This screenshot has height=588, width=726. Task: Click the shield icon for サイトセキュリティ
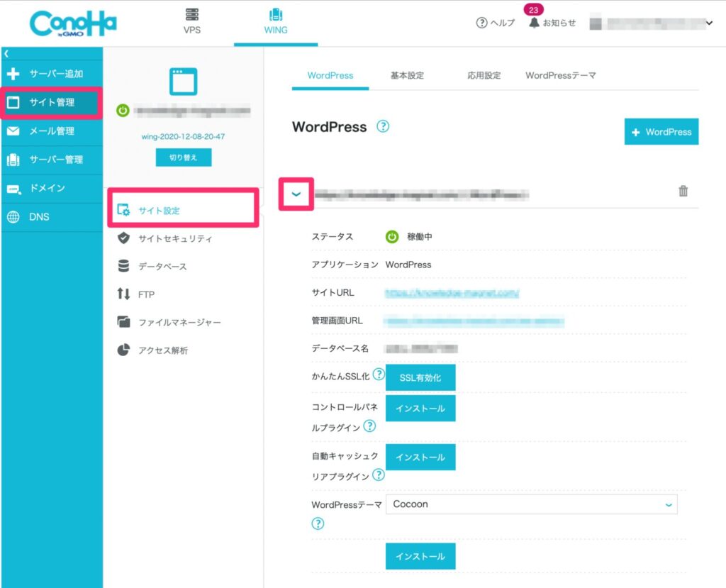click(123, 238)
